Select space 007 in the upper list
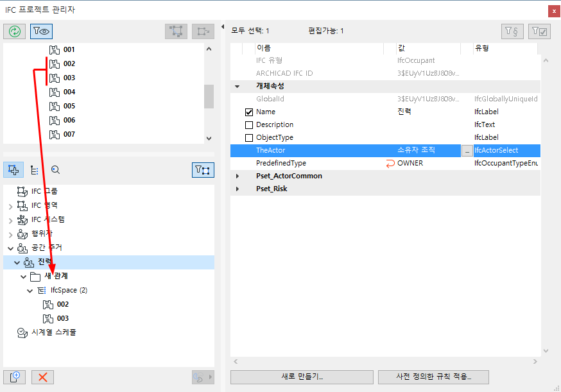 [x=69, y=134]
